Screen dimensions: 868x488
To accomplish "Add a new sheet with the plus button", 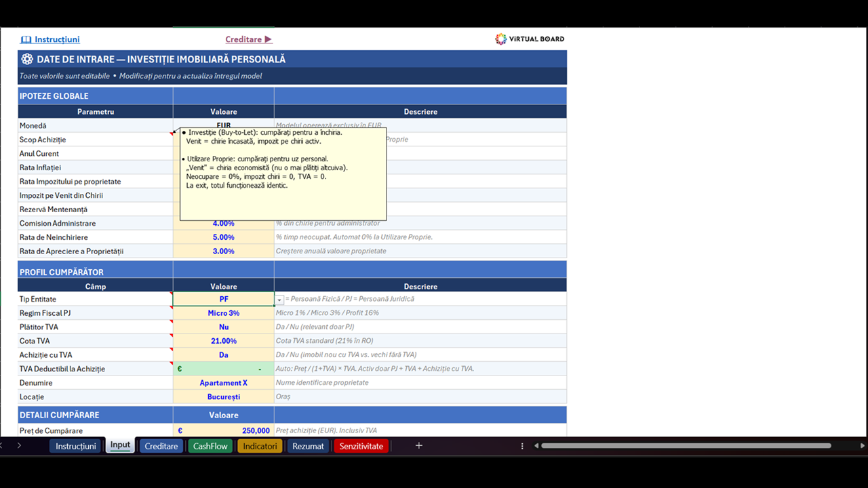I will tap(418, 445).
